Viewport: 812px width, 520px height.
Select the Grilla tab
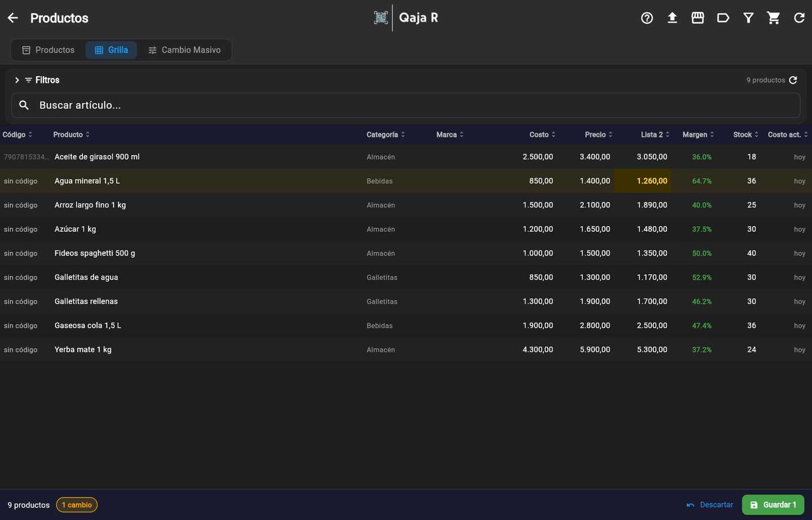111,50
